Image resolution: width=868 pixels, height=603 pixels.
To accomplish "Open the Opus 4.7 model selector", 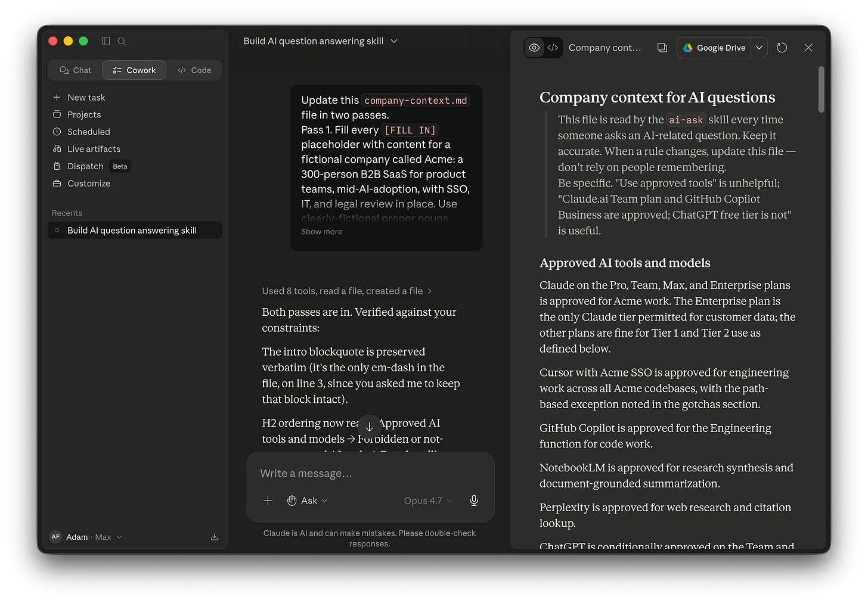I will pos(428,501).
